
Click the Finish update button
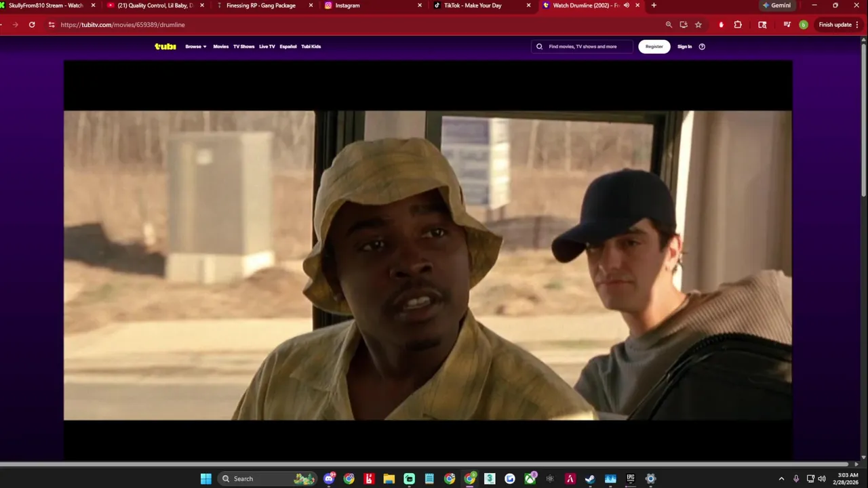click(x=835, y=24)
